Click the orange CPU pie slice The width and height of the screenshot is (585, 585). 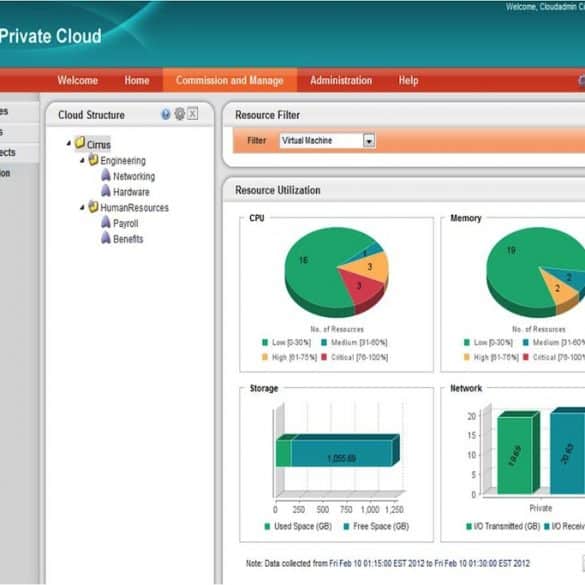pos(371,267)
